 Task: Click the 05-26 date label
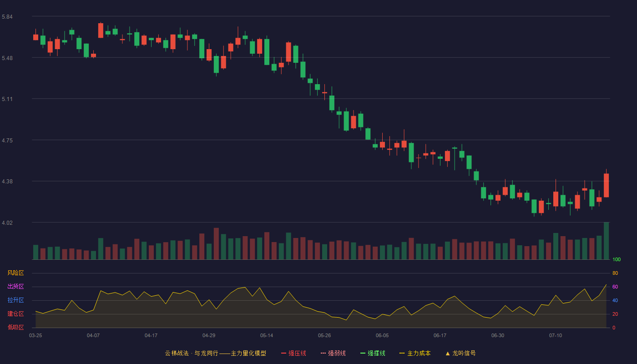coord(324,335)
